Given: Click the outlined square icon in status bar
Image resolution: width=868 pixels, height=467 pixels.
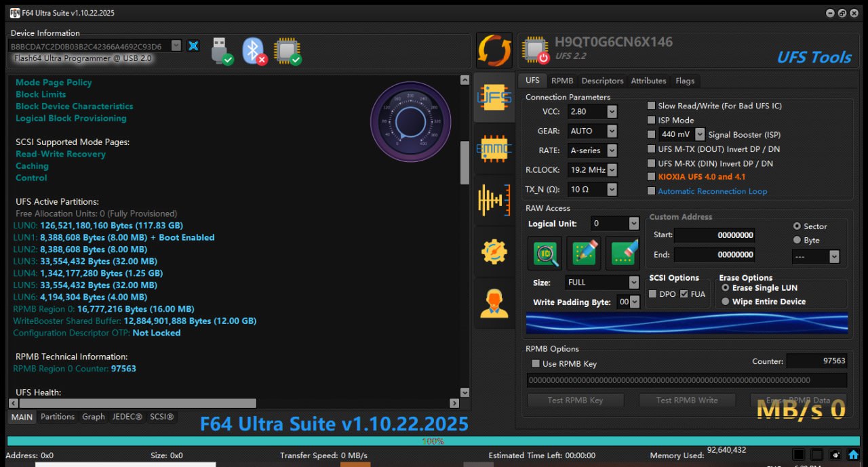Looking at the screenshot, I should coord(817,455).
